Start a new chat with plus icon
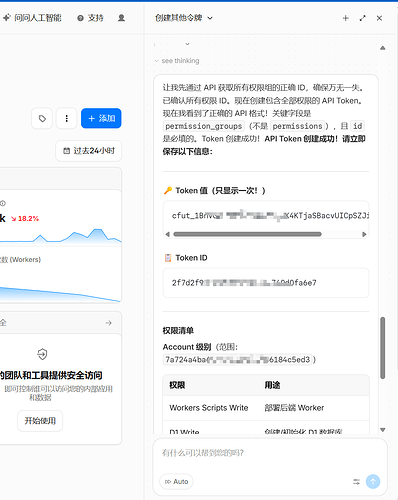Screen dimensions: 398x500 click(x=346, y=18)
